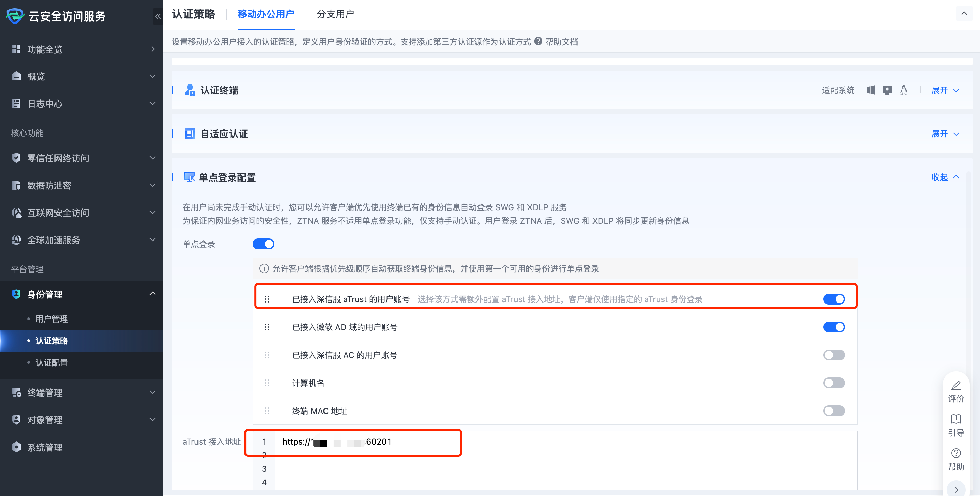The width and height of the screenshot is (980, 496).
Task: Toggle the 单点登录 main switch
Action: click(263, 244)
